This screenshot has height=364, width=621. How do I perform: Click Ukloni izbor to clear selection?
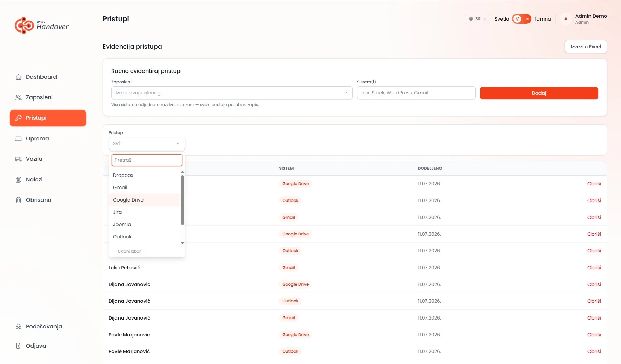click(129, 251)
